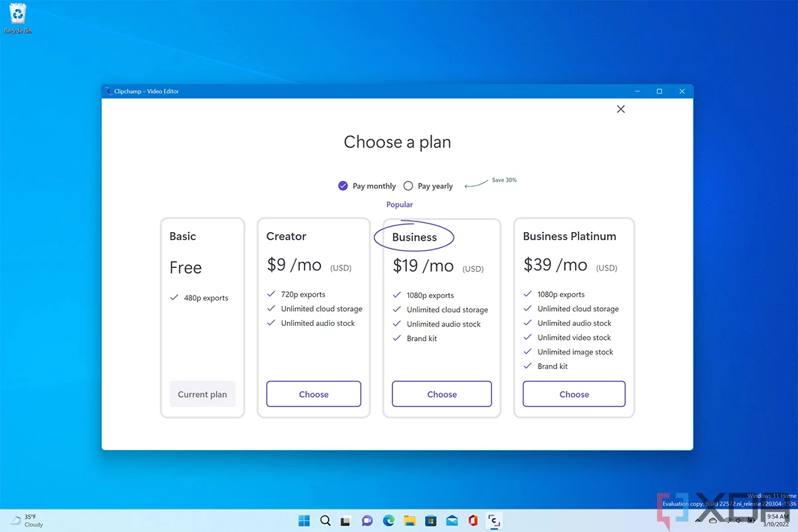Open Microsoft Store from the taskbar
Viewport: 798px width, 532px height.
(430, 521)
